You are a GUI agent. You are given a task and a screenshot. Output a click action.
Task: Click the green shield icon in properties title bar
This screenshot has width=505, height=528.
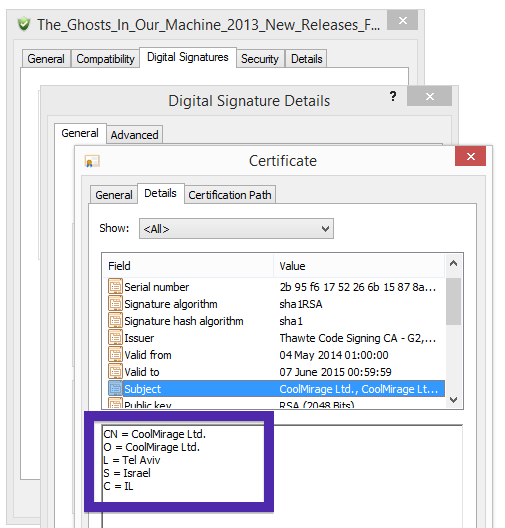[24, 24]
